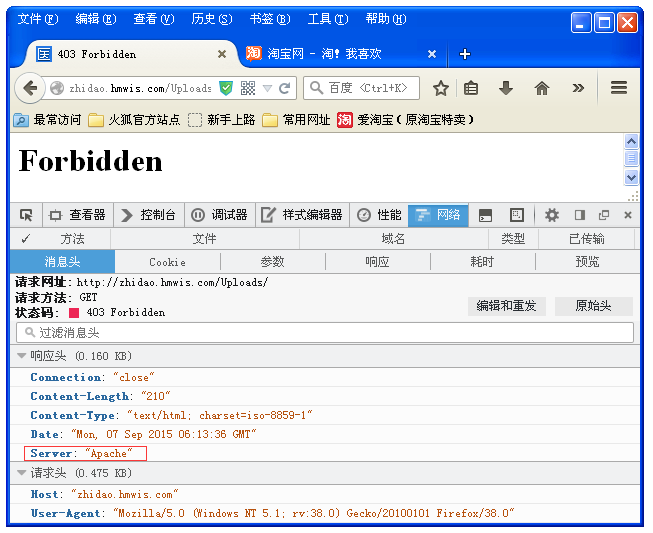
Task: Open devtools settings gear icon
Action: tap(552, 215)
